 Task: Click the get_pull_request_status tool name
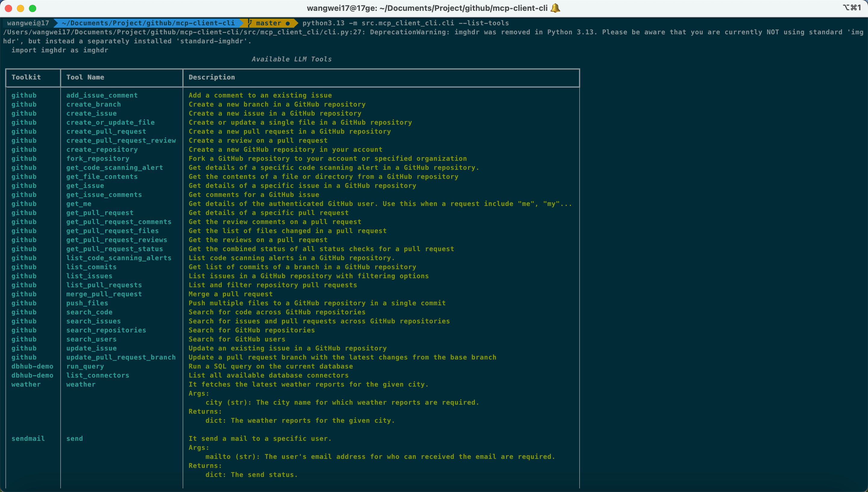pyautogui.click(x=115, y=249)
